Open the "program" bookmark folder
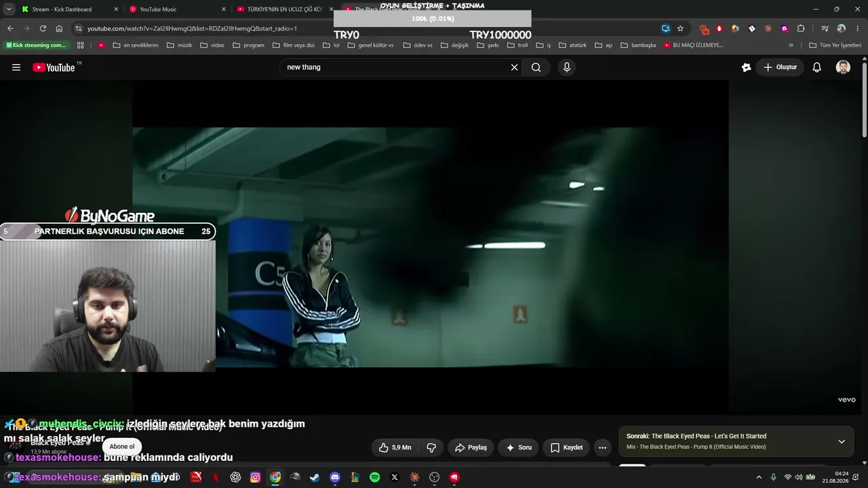The width and height of the screenshot is (868, 488). click(x=249, y=45)
